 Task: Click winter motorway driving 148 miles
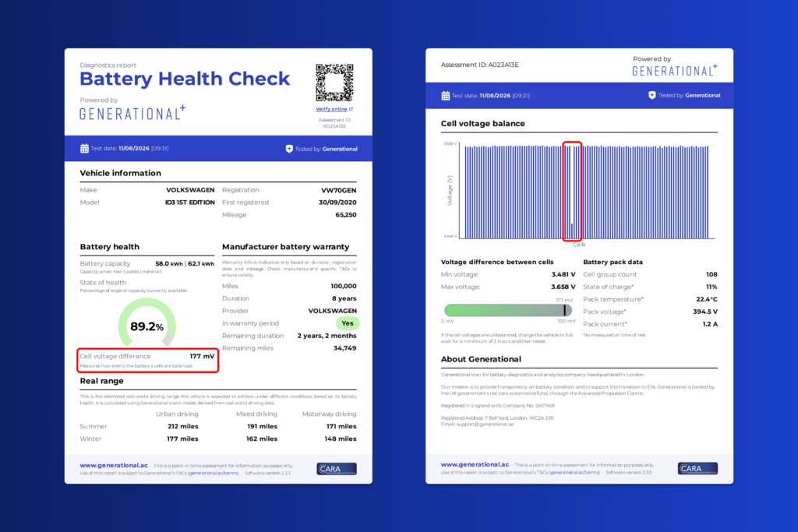pyautogui.click(x=341, y=439)
